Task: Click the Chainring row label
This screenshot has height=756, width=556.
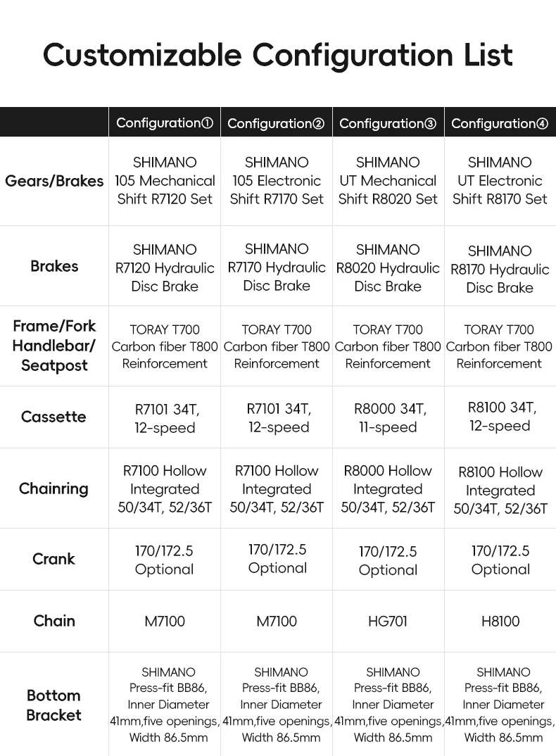Action: (53, 489)
